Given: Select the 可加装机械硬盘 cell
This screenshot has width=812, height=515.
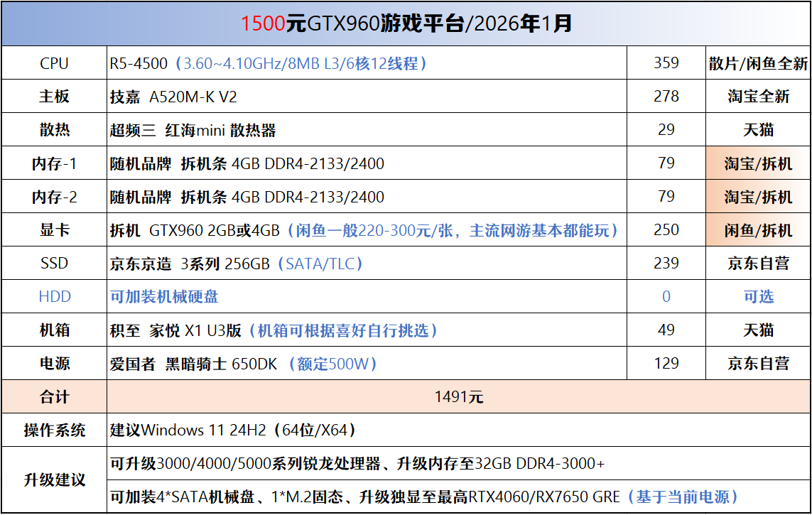Looking at the screenshot, I should 367,296.
